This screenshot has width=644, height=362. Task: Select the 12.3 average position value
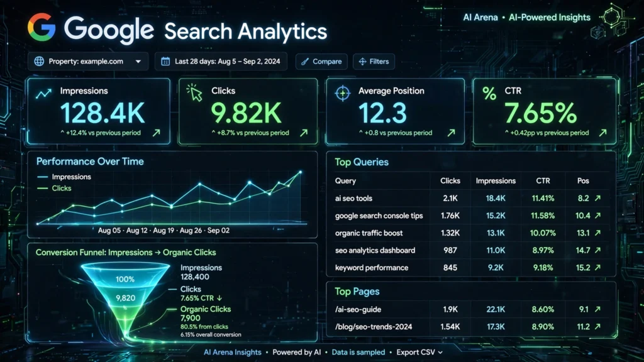[383, 113]
